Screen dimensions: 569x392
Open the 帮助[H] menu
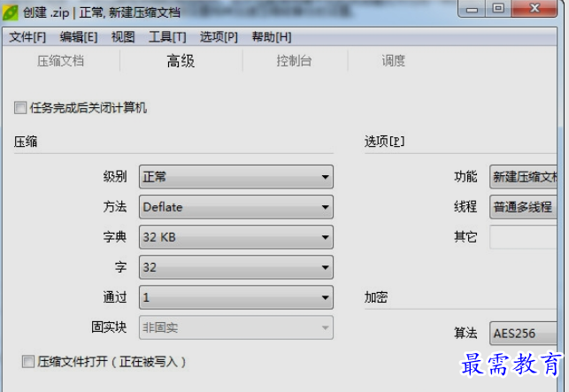click(x=272, y=37)
